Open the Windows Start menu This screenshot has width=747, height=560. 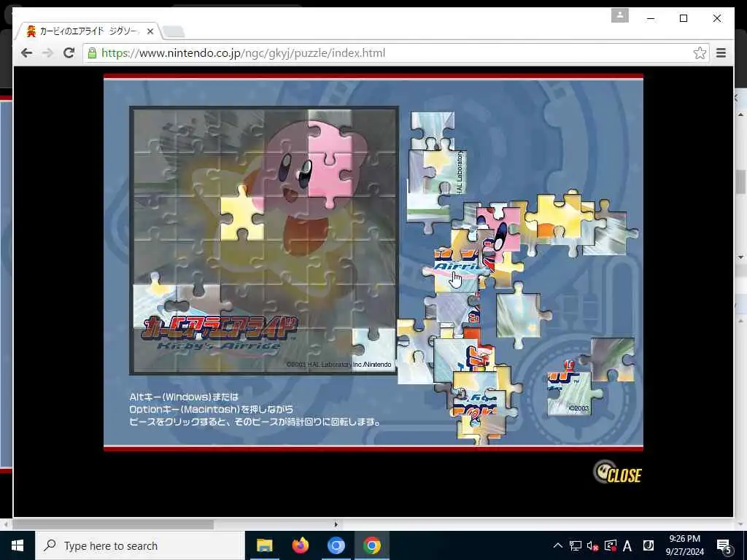(x=18, y=545)
